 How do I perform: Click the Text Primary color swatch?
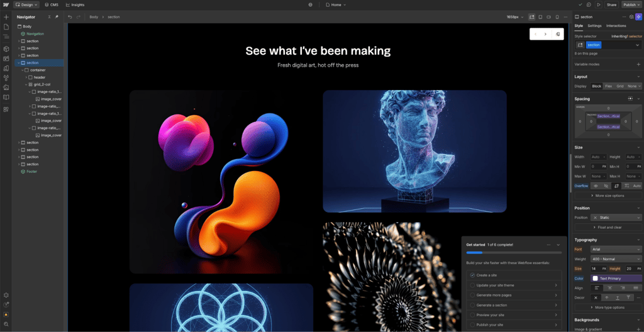[x=595, y=278]
